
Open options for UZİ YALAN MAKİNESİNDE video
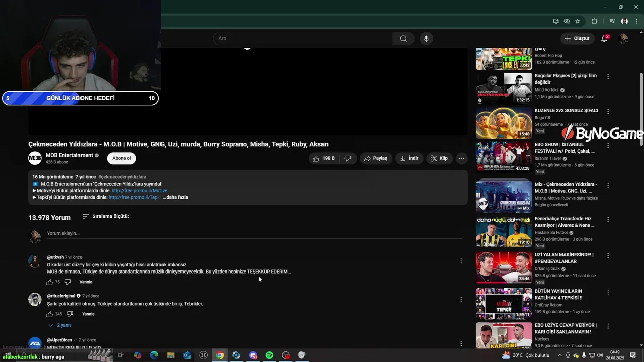pyautogui.click(x=608, y=255)
